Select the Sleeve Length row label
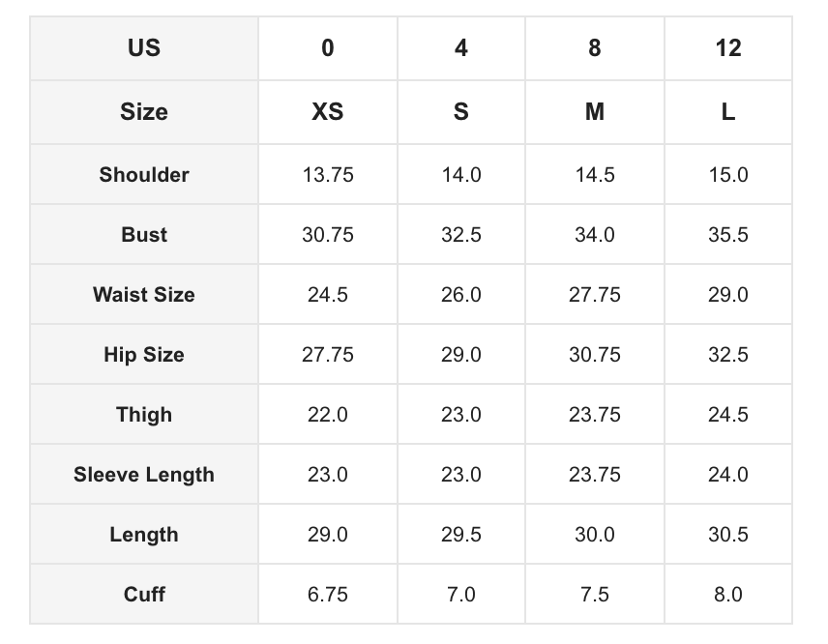This screenshot has width=828, height=644. click(x=144, y=475)
